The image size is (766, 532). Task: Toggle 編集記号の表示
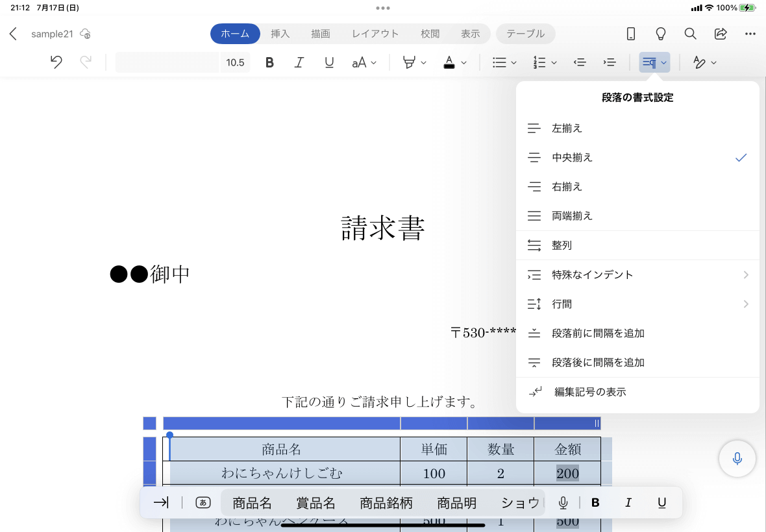click(637, 392)
